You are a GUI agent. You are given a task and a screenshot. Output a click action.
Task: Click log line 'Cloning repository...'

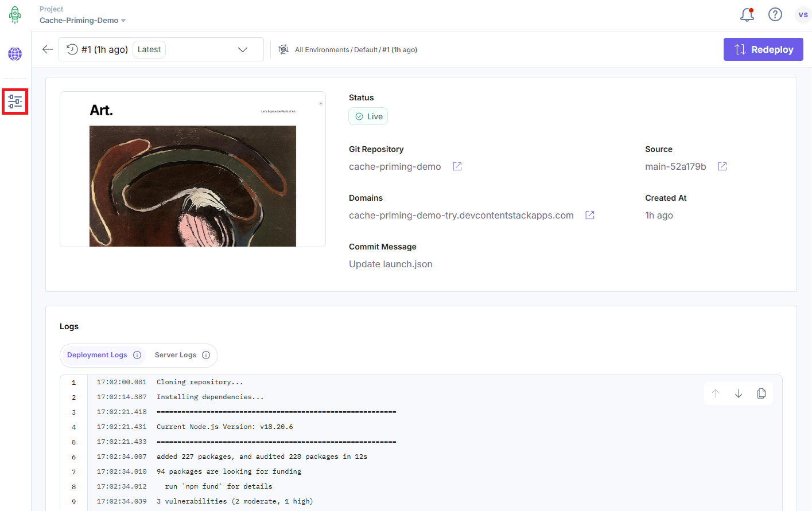tap(200, 382)
